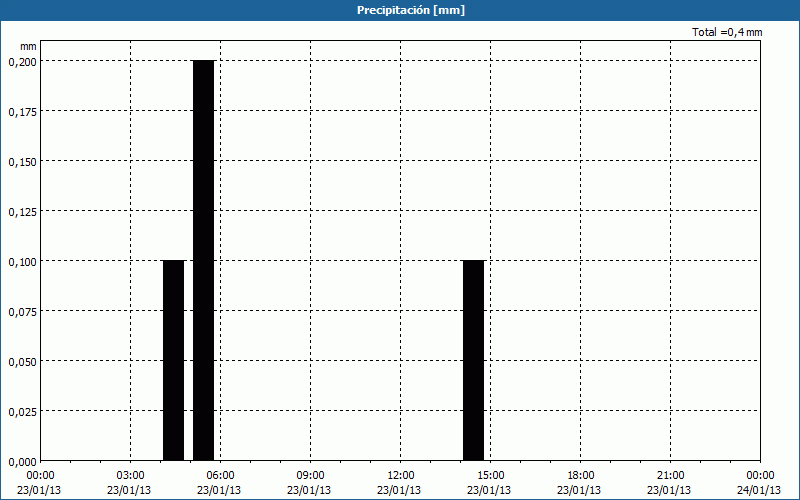The height and width of the screenshot is (500, 800).
Task: Click the 03:00 time label
Action: tap(131, 476)
